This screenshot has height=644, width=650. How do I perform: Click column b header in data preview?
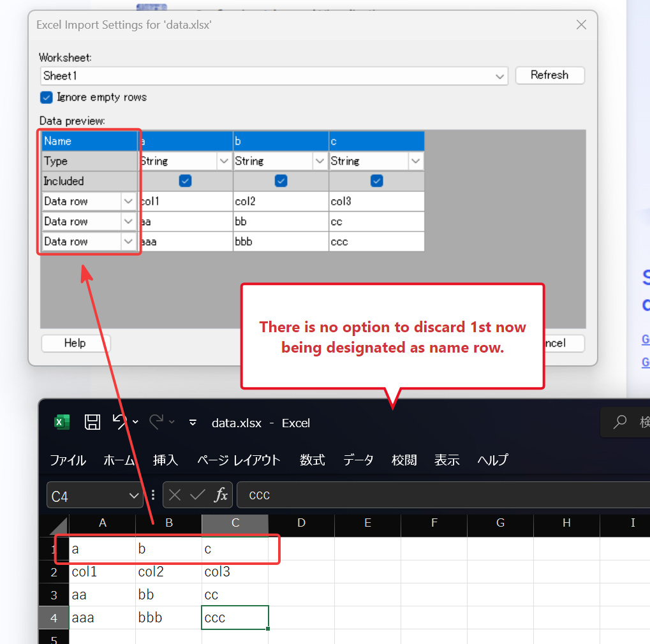click(x=281, y=141)
